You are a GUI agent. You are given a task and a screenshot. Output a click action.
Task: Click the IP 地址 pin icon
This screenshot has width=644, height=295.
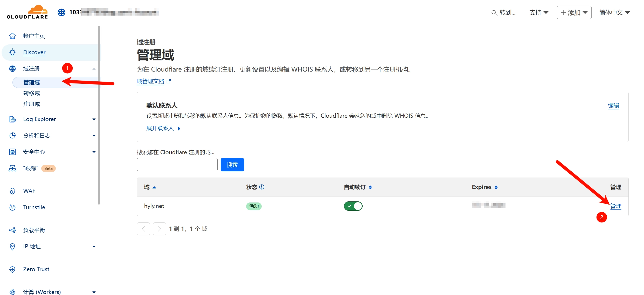pos(12,247)
